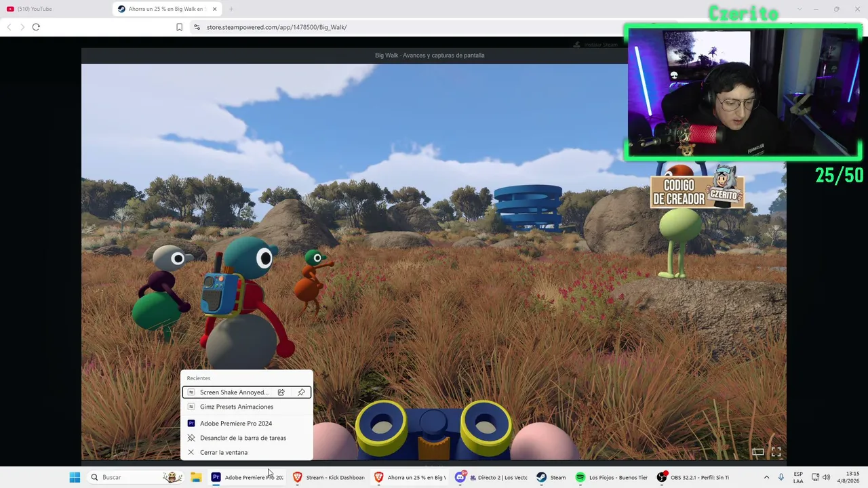Screen dimensions: 868x488
Task: Launch Adobe Premiere Pro 2024 from jump list
Action: (236, 424)
